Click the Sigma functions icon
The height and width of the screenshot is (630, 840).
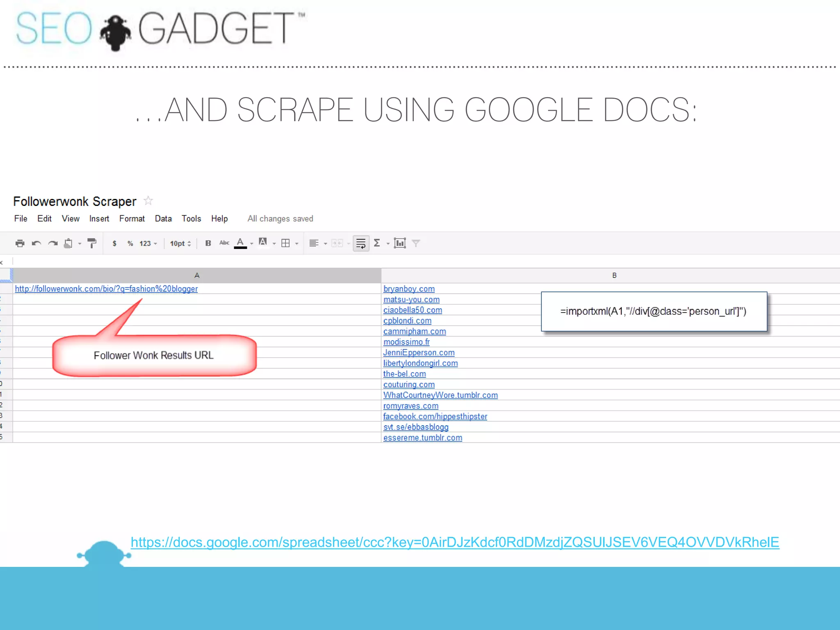pyautogui.click(x=377, y=243)
